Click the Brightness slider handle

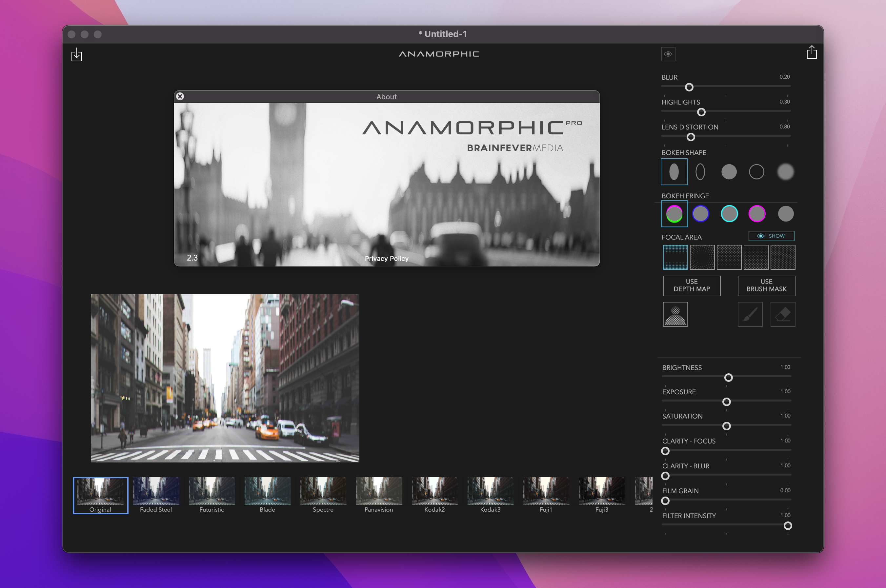(x=728, y=378)
